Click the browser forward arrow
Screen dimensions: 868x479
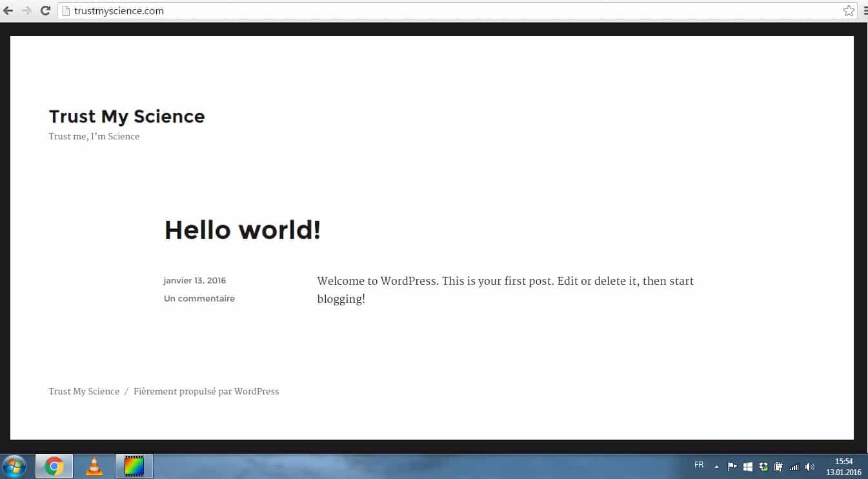tap(26, 10)
